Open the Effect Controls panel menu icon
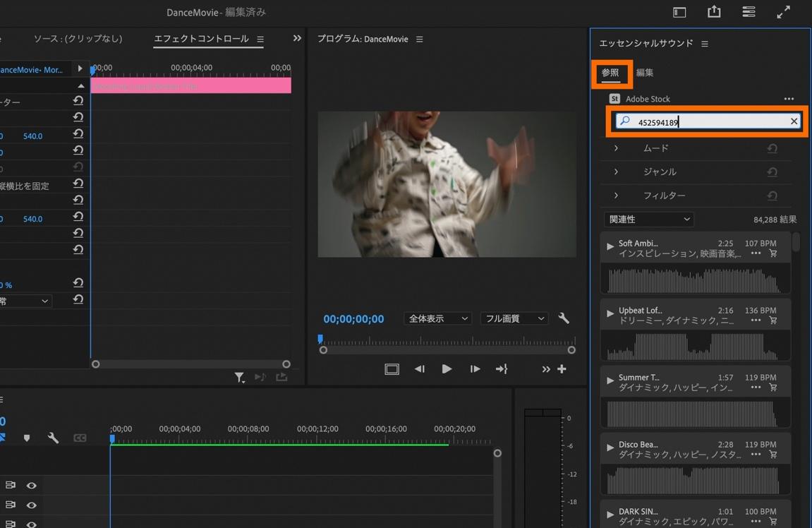 [x=260, y=39]
